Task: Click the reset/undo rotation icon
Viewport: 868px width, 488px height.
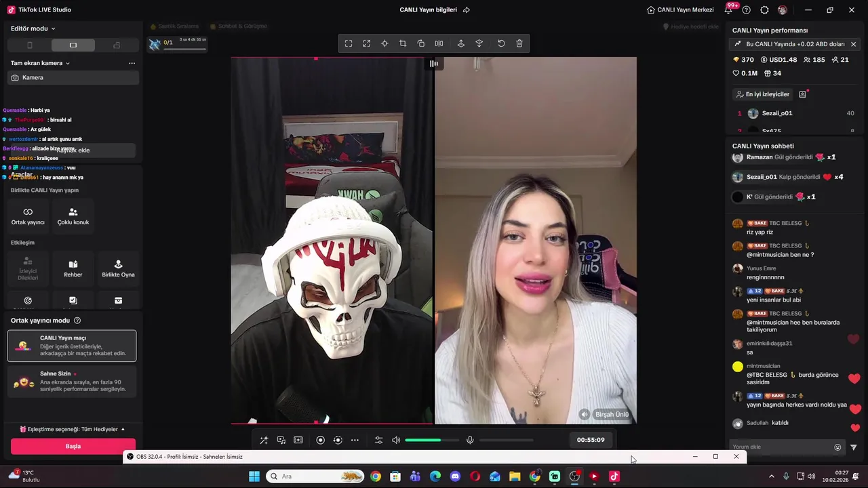Action: tap(501, 43)
